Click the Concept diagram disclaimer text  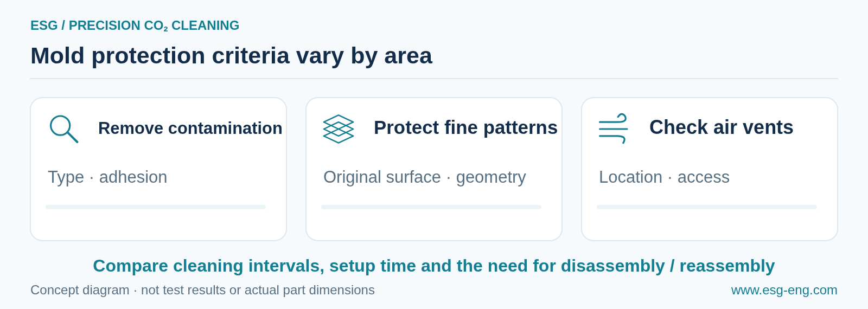[x=202, y=290]
